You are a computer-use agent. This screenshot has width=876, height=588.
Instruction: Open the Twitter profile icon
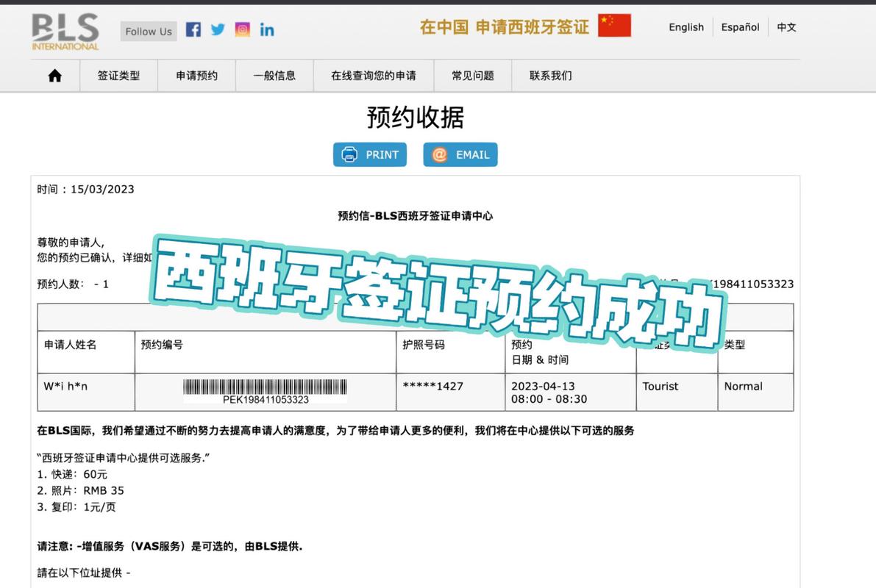coord(218,29)
